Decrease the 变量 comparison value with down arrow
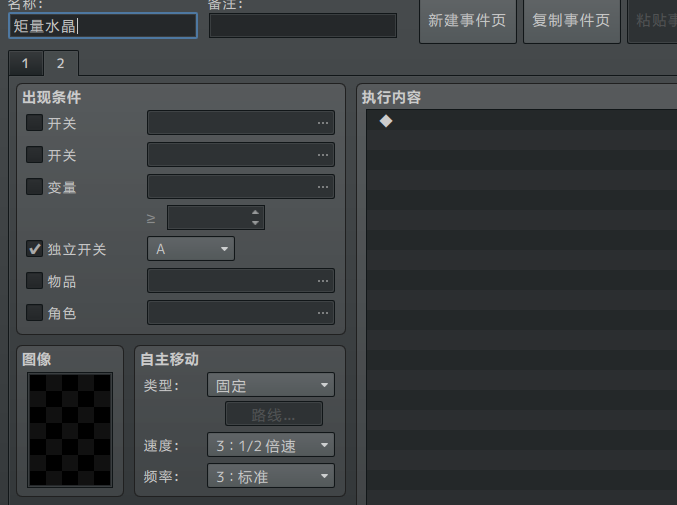 tap(256, 222)
